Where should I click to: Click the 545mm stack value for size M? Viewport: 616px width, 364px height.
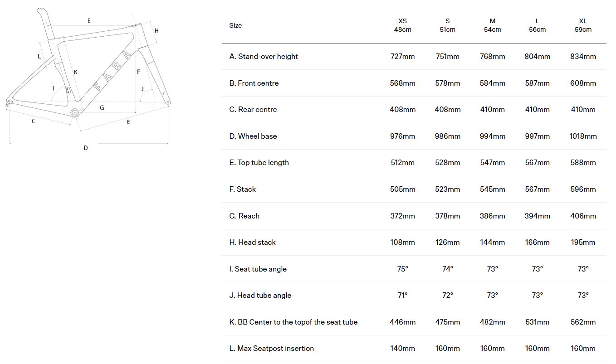492,189
